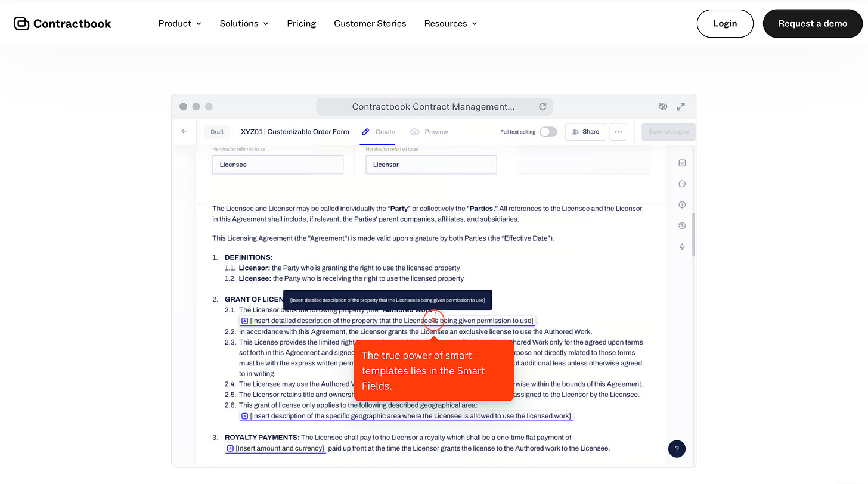This screenshot has height=484, width=868.
Task: Expand the Solutions menu
Action: click(x=244, y=24)
